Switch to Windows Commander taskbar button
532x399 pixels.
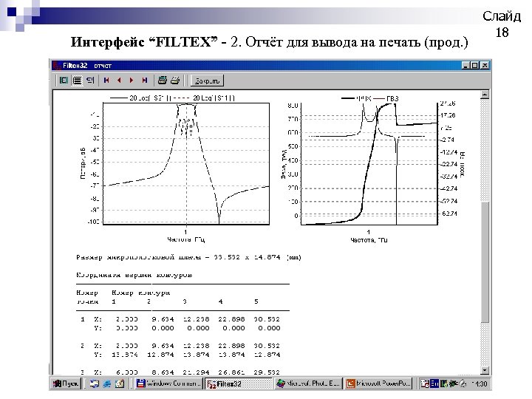click(x=168, y=383)
